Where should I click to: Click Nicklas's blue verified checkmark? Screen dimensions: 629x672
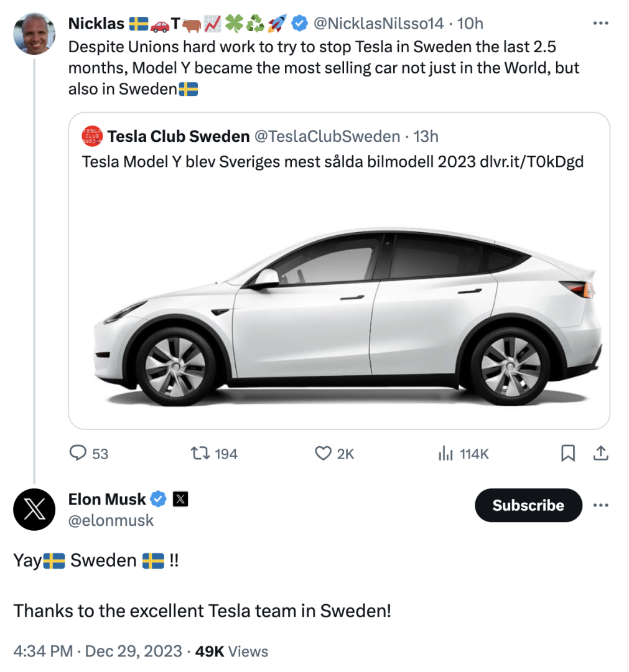300,24
